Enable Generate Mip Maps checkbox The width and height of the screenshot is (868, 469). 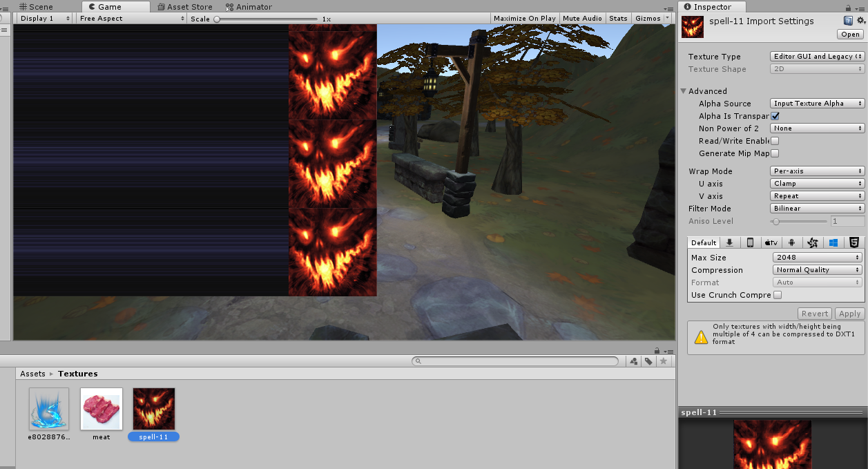pyautogui.click(x=775, y=153)
